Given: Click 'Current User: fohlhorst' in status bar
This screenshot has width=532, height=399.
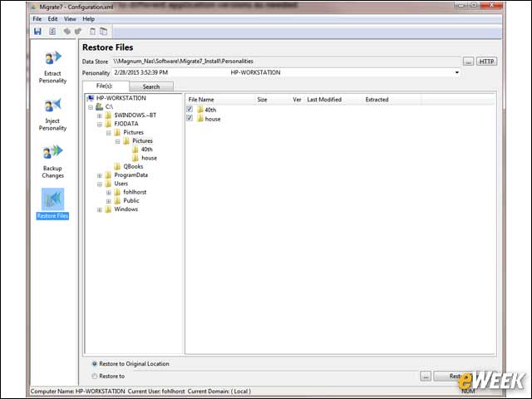Looking at the screenshot, I should 156,392.
